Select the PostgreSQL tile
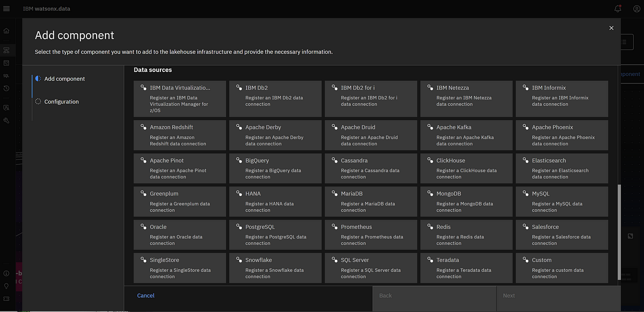 point(275,235)
